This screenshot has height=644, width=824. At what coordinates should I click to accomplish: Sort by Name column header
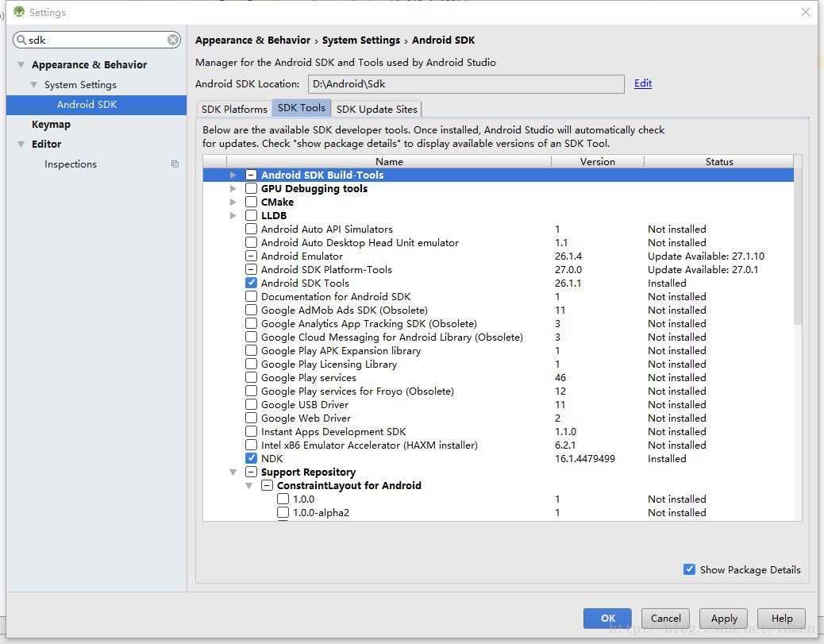[389, 161]
